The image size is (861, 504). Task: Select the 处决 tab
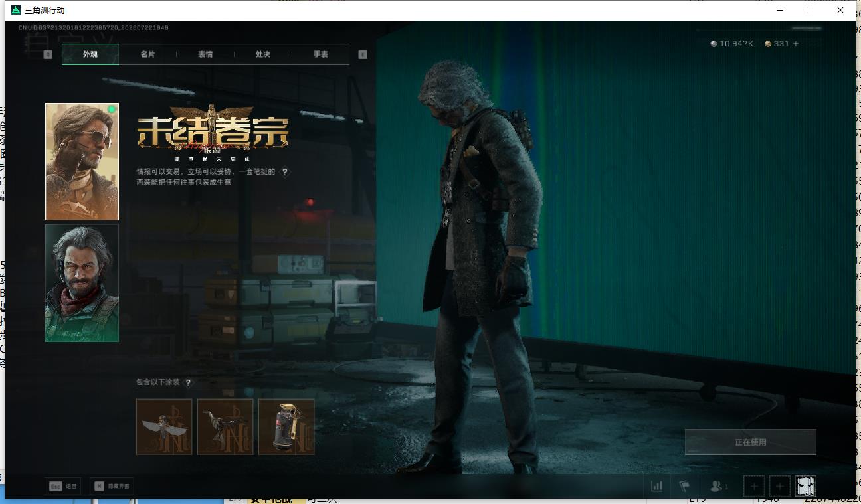coord(263,54)
